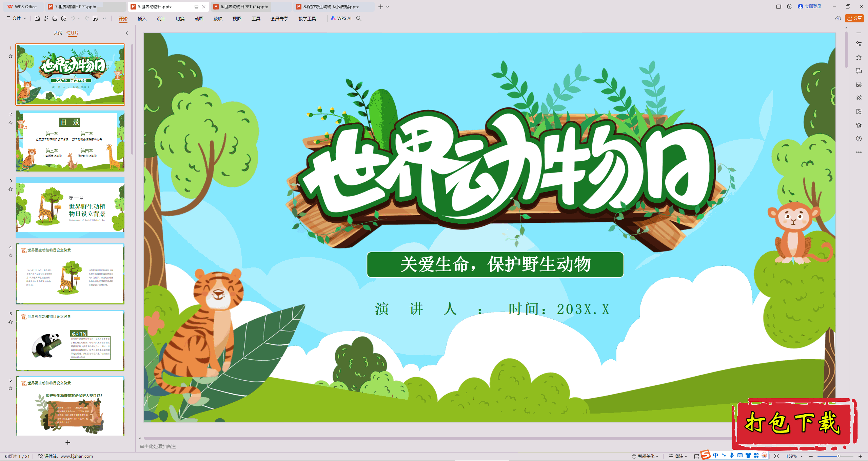Click the Sogou skin shirt icon
The width and height of the screenshot is (868, 461).
[748, 456]
